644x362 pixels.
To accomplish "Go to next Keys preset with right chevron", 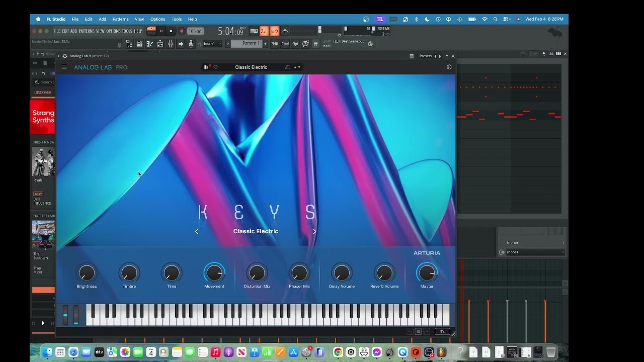I will tap(314, 231).
